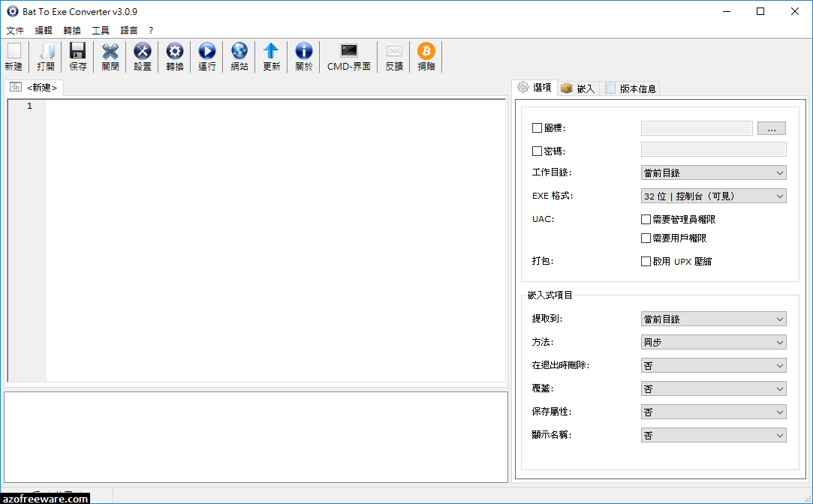This screenshot has height=504, width=813.
Task: Enable the 圖標 (Icon) checkbox
Action: coord(537,128)
